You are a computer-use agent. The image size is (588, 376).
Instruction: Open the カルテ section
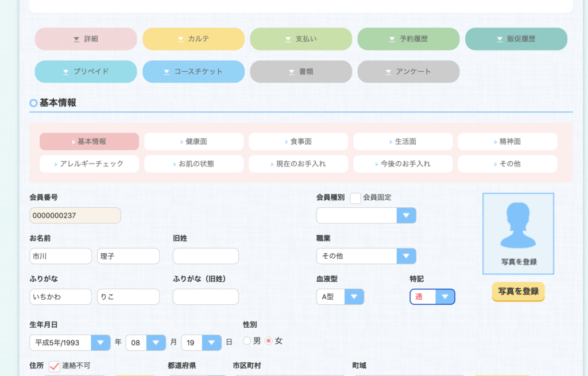(194, 39)
